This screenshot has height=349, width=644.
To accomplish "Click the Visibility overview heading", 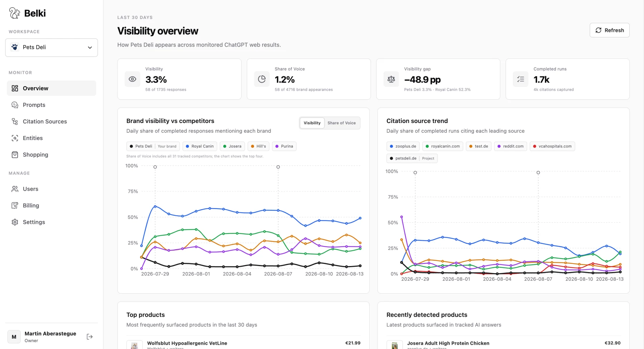I will 158,31.
